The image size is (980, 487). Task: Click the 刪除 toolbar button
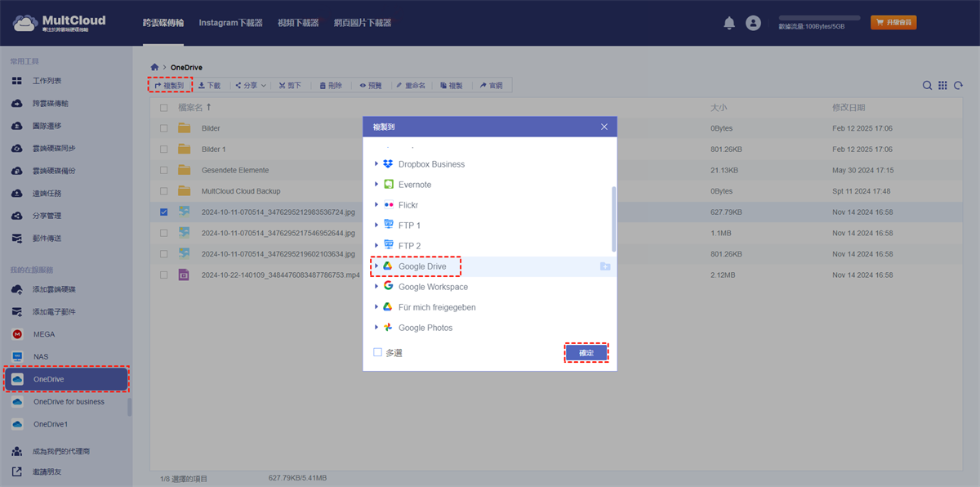pyautogui.click(x=331, y=85)
